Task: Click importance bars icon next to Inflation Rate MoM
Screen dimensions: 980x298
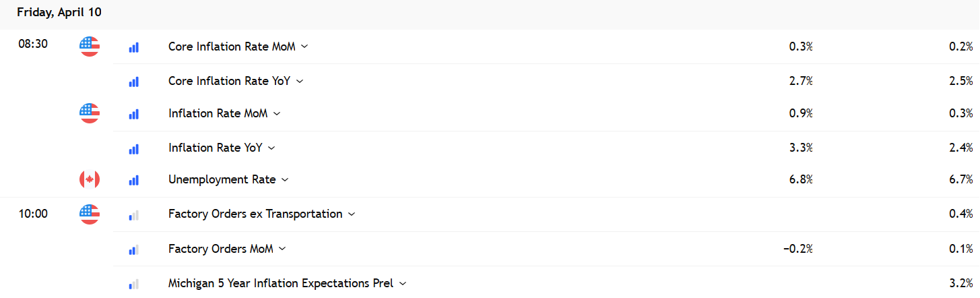Action: pyautogui.click(x=133, y=115)
